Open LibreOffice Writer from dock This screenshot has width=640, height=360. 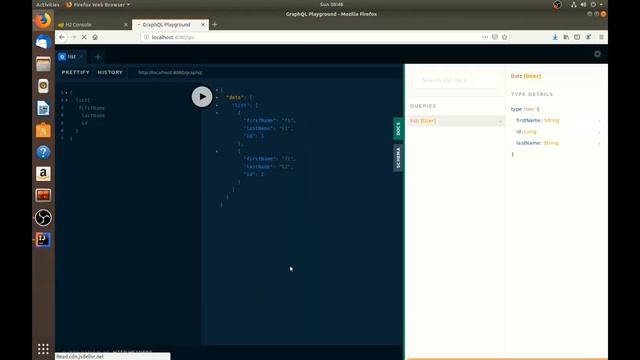[x=43, y=108]
